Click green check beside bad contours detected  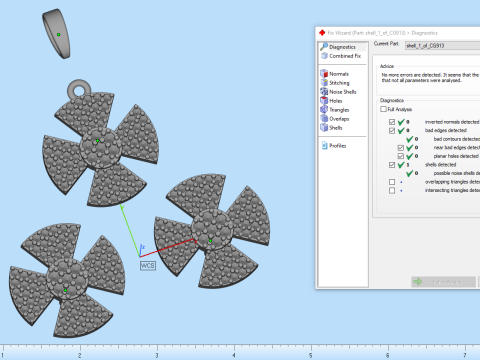click(x=410, y=139)
